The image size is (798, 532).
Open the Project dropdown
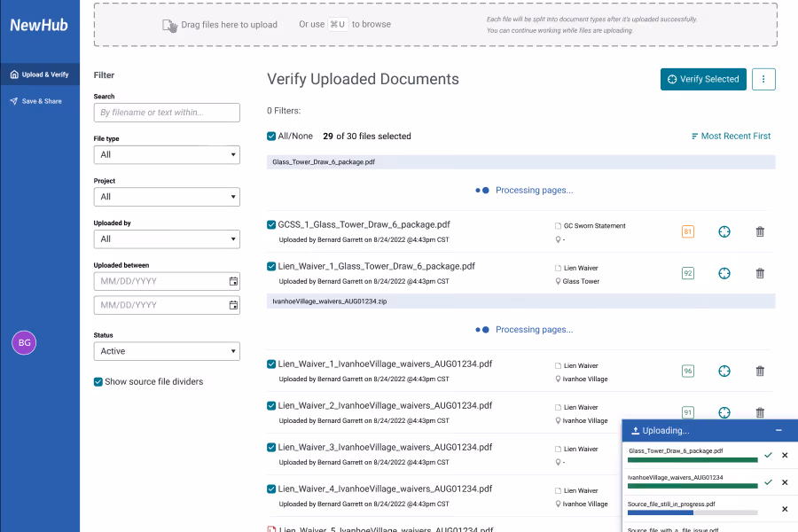click(167, 197)
